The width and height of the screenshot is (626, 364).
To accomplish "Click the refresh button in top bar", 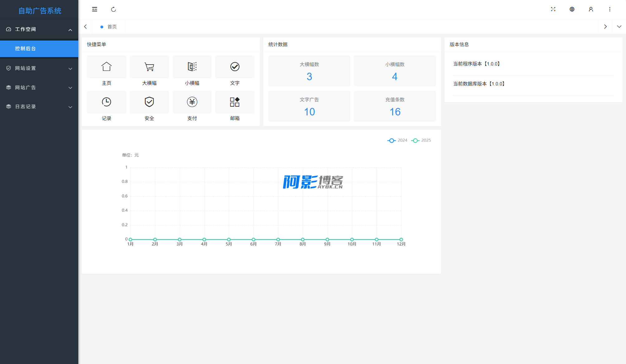I will [114, 9].
